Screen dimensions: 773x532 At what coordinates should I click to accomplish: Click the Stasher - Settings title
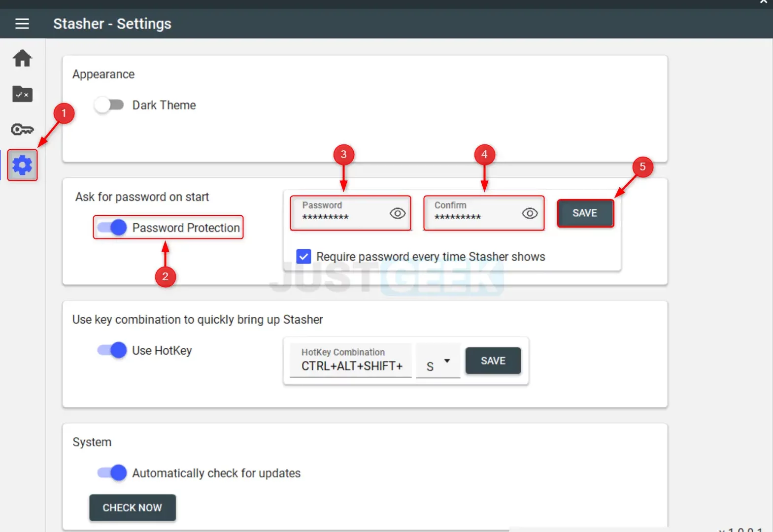(x=112, y=24)
